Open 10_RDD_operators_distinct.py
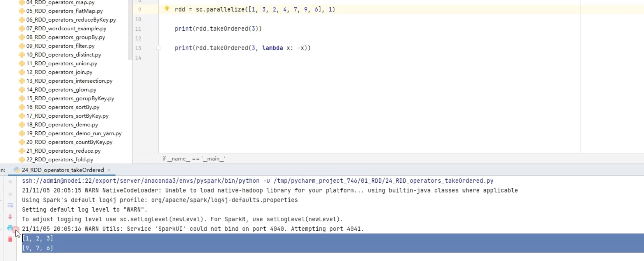The height and width of the screenshot is (261, 644). tap(63, 55)
